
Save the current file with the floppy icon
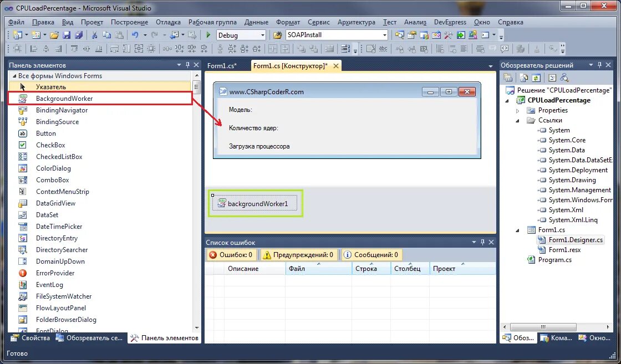pyautogui.click(x=67, y=35)
